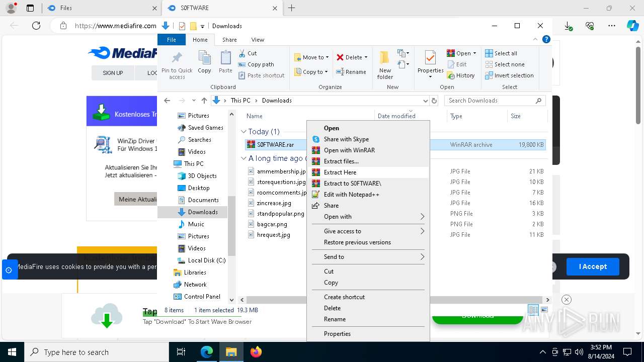Screen dimensions: 644x362
Task: Click MediaFire SIGN UP button
Action: pos(113,73)
